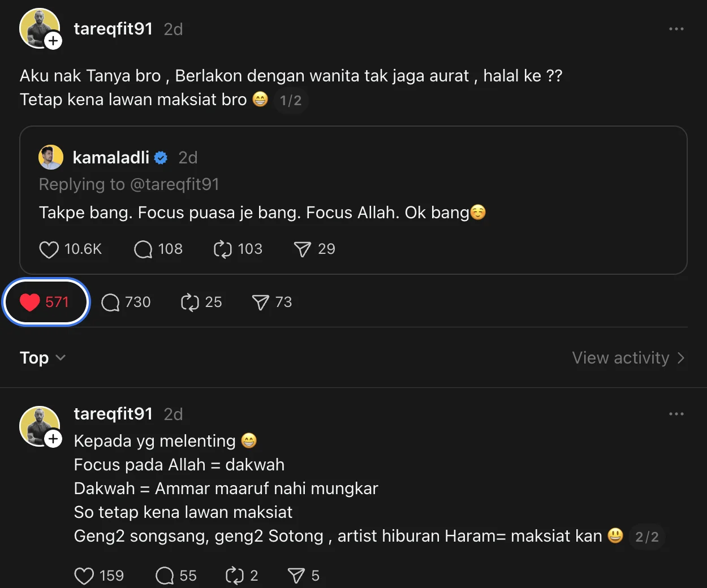Repost the second tareqfit91 post (2)
This screenshot has width=707, height=588.
(x=242, y=576)
